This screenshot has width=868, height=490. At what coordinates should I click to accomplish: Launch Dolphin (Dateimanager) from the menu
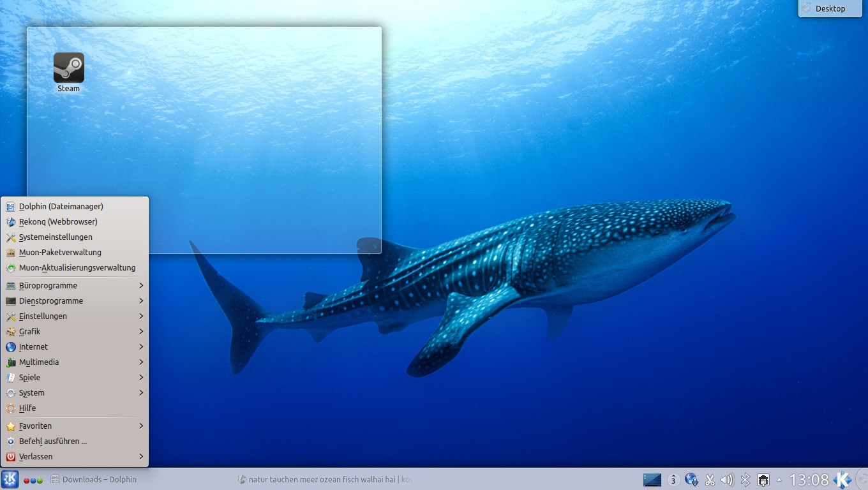click(61, 207)
